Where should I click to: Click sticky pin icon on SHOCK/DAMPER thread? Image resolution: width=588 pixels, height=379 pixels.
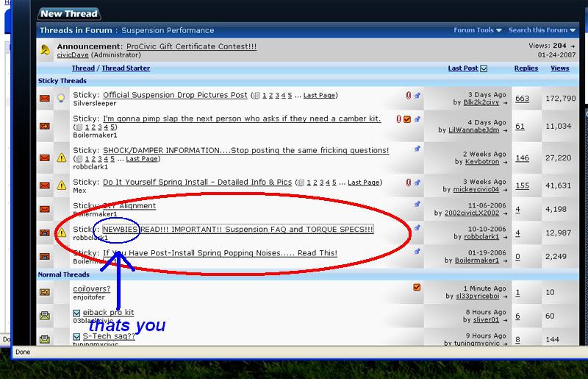point(417,149)
